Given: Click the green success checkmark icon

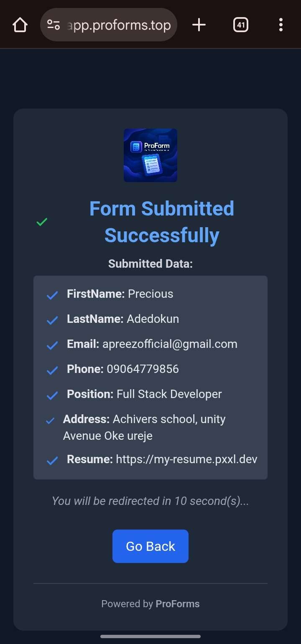Looking at the screenshot, I should 42,222.
